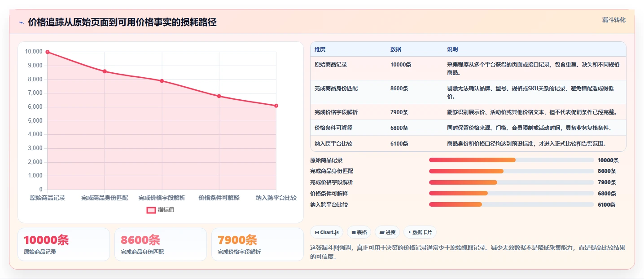644x279 pixels.
Task: Select the 原始商品记录 table row name
Action: click(x=331, y=65)
